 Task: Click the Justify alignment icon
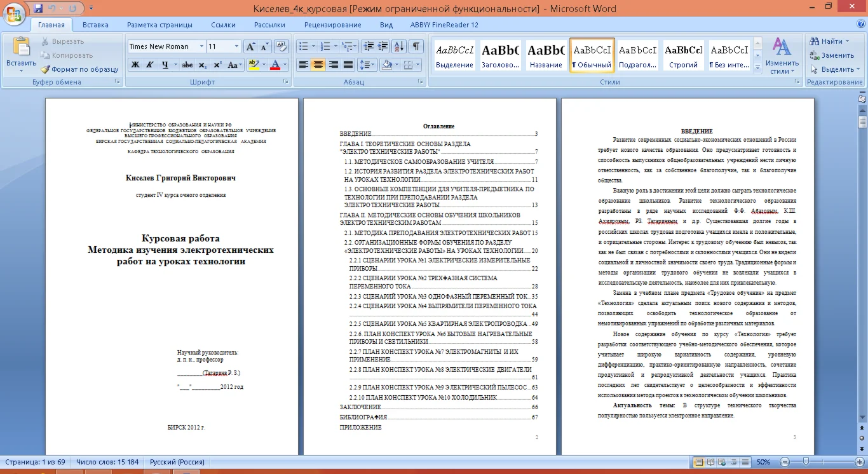coord(348,65)
